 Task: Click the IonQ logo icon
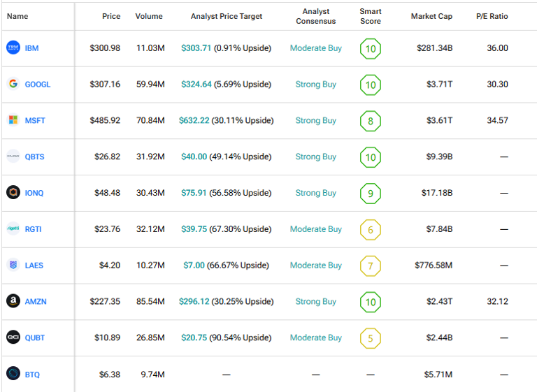13,193
